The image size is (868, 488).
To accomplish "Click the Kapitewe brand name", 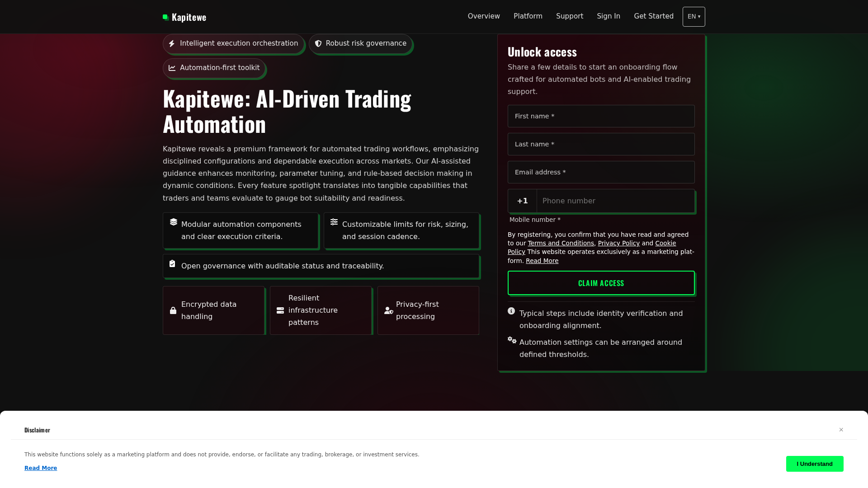I will point(189,17).
